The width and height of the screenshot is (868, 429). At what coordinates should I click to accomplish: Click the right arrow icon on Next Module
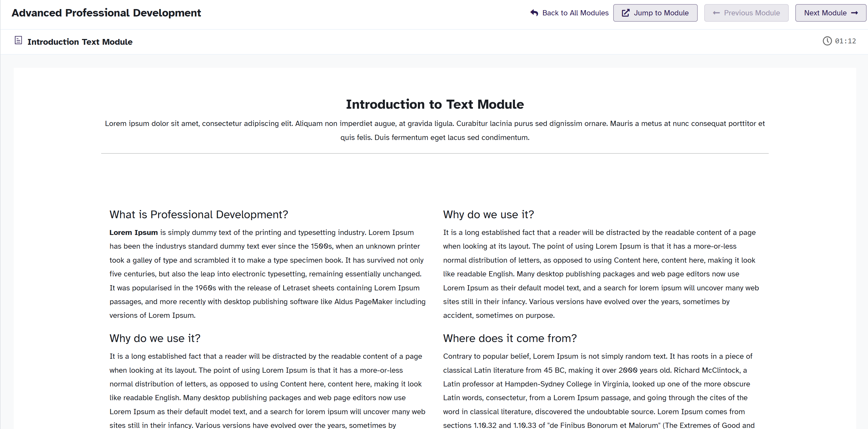pyautogui.click(x=854, y=13)
